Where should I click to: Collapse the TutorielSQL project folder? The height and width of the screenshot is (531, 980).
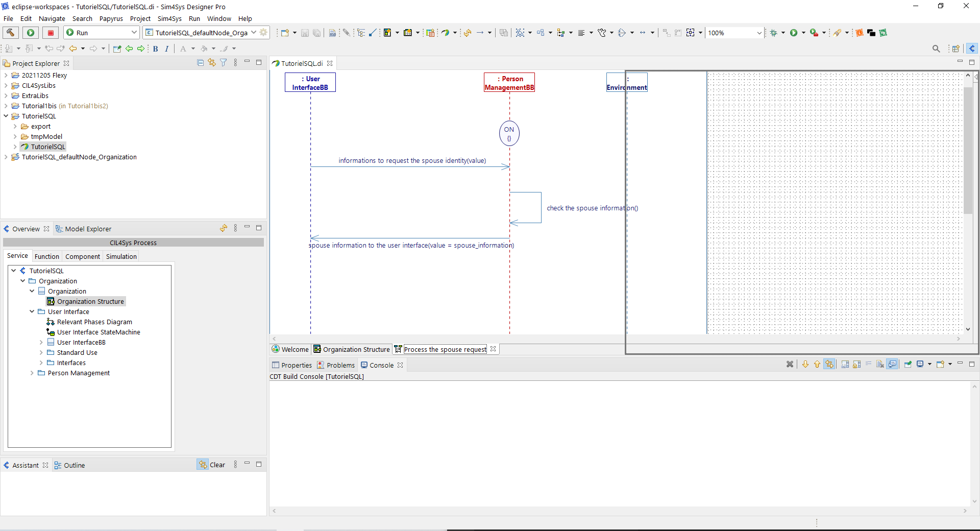pos(6,116)
